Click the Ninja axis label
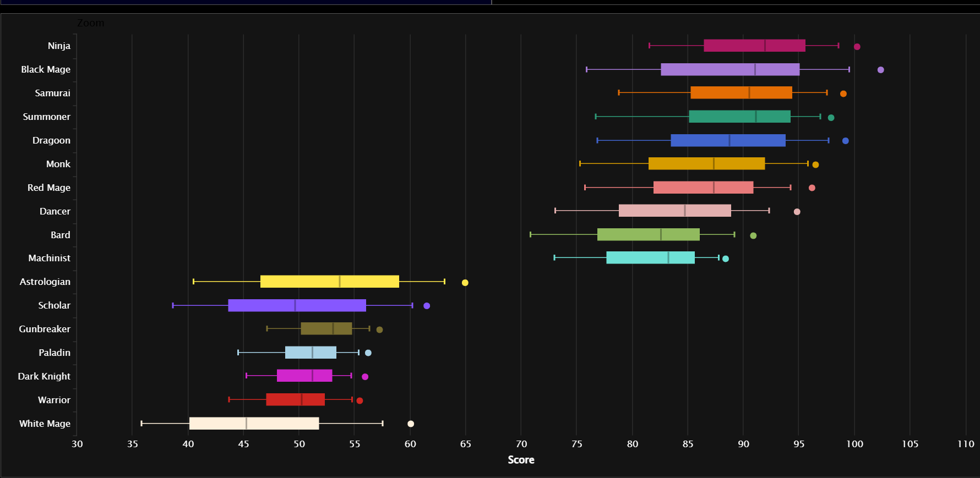Image resolution: width=980 pixels, height=478 pixels. pos(59,46)
